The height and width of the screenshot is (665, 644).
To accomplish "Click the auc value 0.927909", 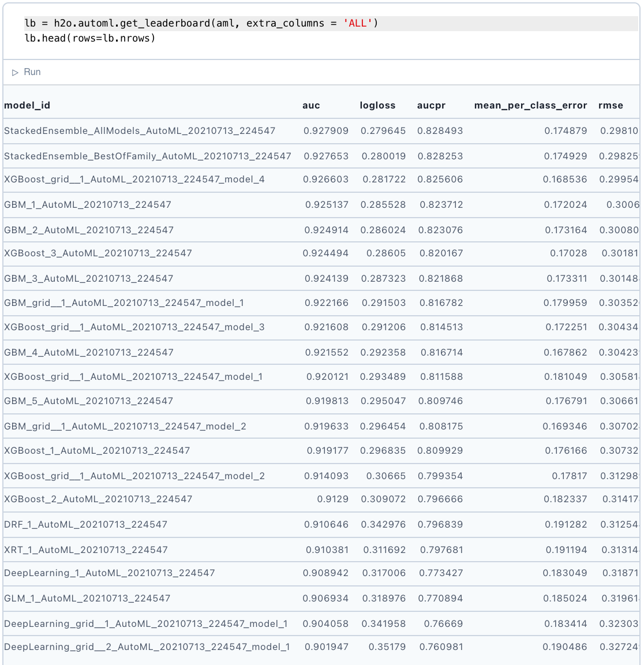I will pyautogui.click(x=326, y=130).
